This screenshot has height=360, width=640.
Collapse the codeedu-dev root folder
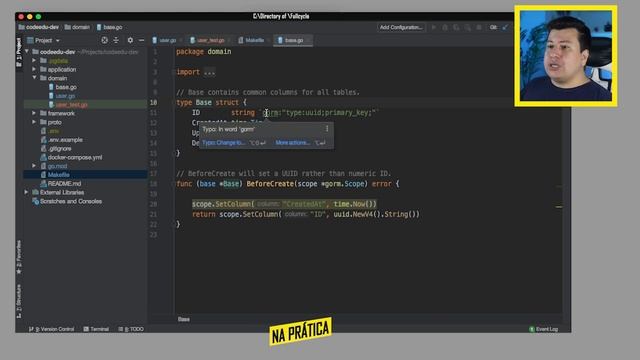pos(27,52)
